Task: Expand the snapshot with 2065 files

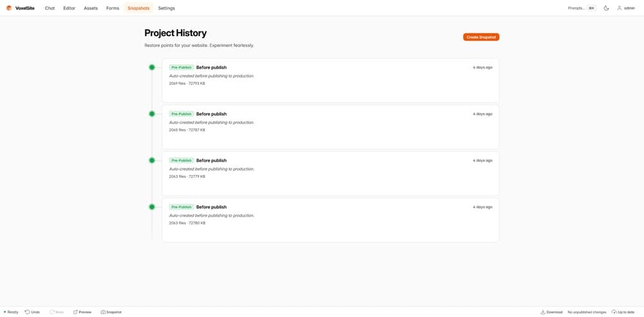Action: 330,127
